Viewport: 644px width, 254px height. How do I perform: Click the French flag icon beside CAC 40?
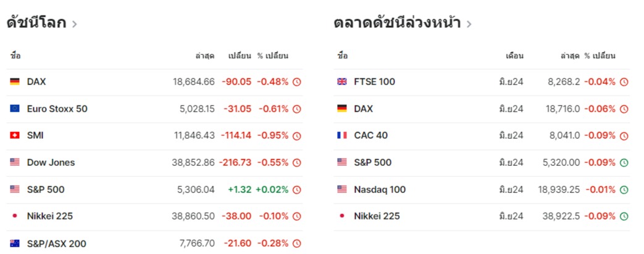pos(342,136)
